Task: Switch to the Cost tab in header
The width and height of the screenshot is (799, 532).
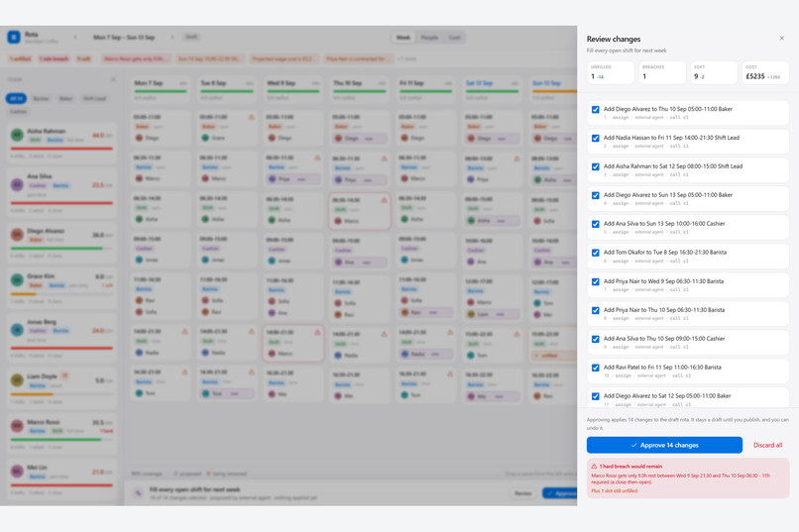Action: pyautogui.click(x=454, y=38)
